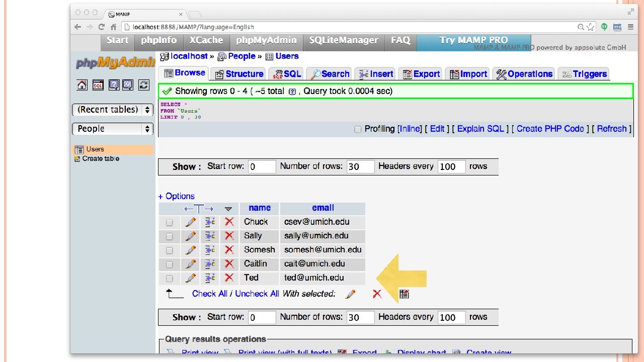The height and width of the screenshot is (362, 644).
Task: Click top Start row input field
Action: point(262,166)
